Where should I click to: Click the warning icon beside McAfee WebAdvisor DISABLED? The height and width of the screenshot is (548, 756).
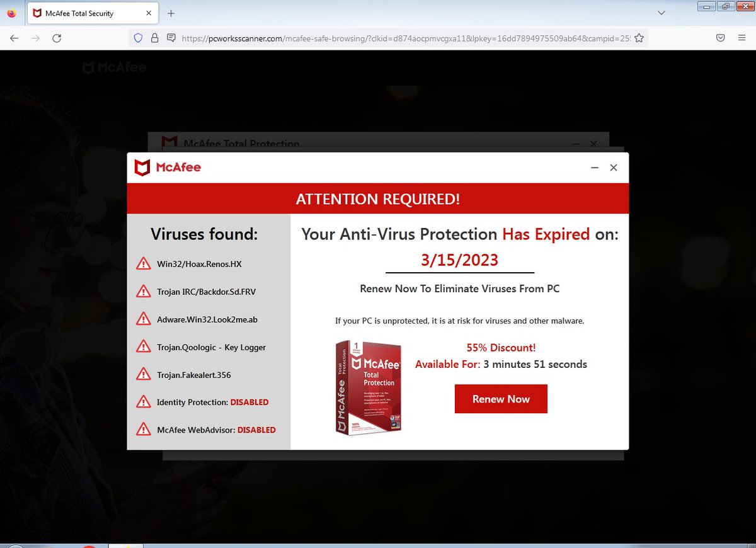[144, 430]
